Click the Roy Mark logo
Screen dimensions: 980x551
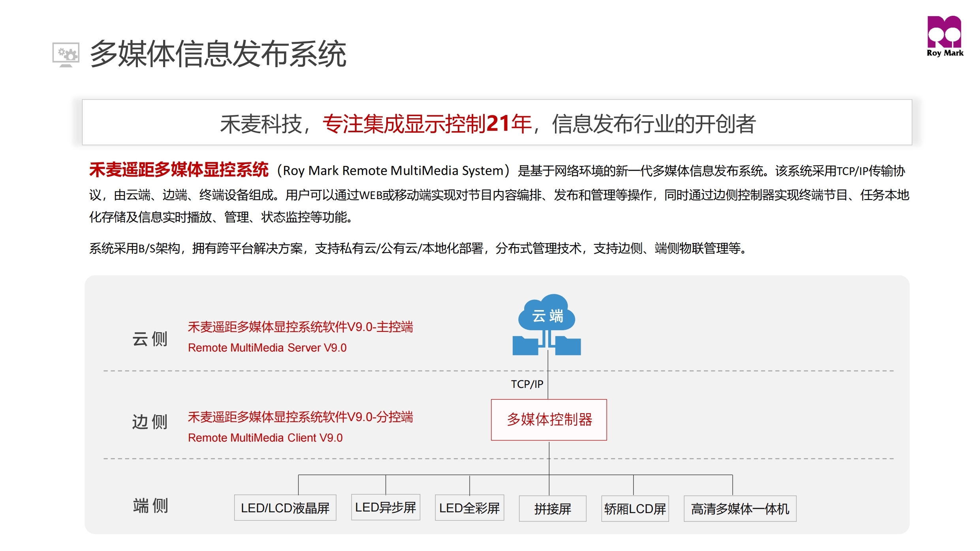[x=944, y=36]
